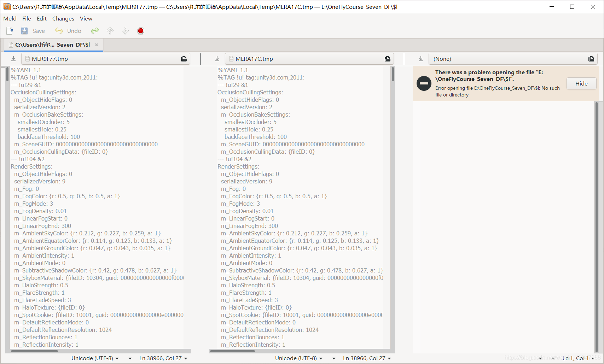Click "m_HaloStrength: 0.5" in left pane
Screen dimensions: 604x364
41,285
